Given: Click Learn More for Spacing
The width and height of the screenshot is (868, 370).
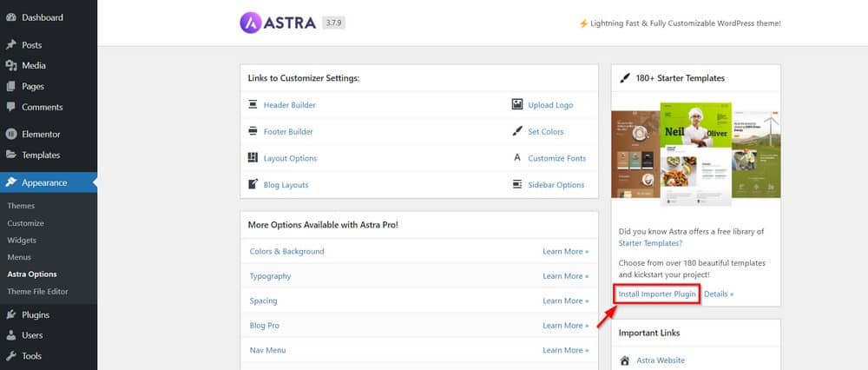Looking at the screenshot, I should point(565,301).
